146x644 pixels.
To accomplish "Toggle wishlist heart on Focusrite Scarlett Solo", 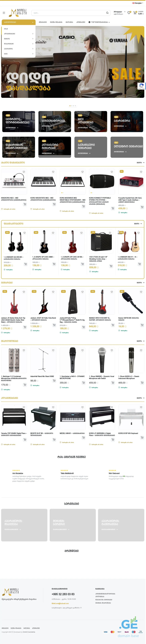I will click(141, 172).
